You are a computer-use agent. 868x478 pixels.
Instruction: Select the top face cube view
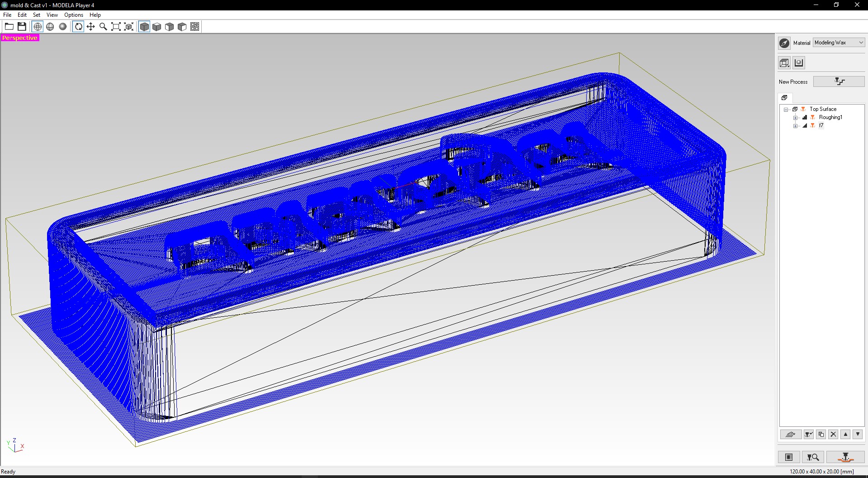click(157, 27)
